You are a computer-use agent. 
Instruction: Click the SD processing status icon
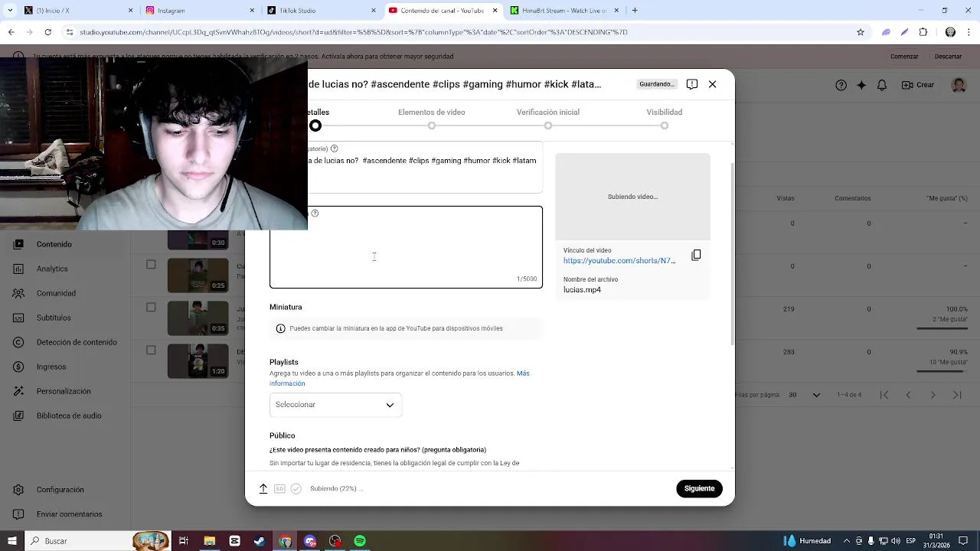279,488
